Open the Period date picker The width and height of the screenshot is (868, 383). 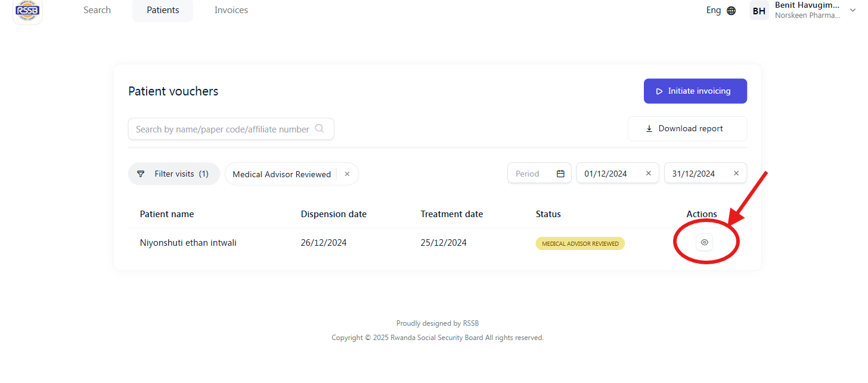coord(540,174)
